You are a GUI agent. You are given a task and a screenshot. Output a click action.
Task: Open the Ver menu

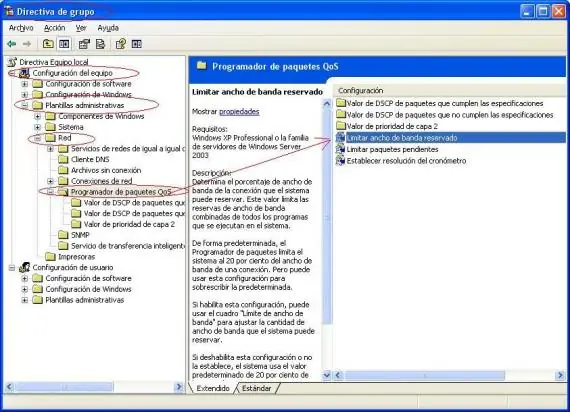click(81, 28)
